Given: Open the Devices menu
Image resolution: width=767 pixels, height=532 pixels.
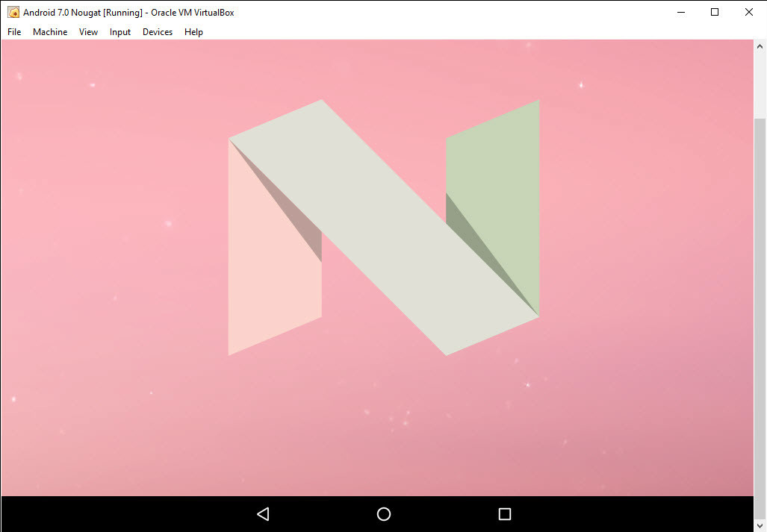Looking at the screenshot, I should pos(158,32).
